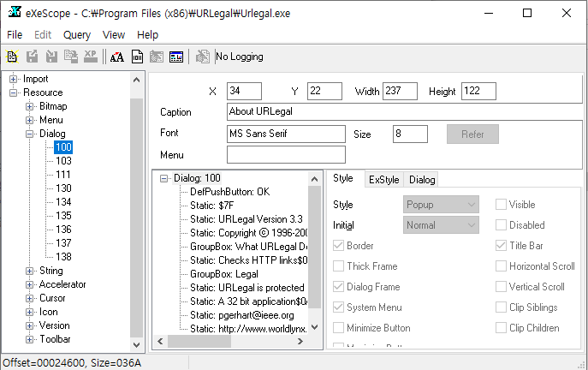Expand the Import tree node
This screenshot has width=588, height=370.
[x=13, y=79]
